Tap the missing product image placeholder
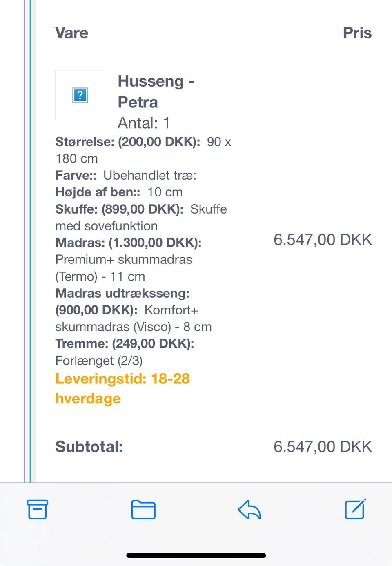The width and height of the screenshot is (392, 566). (80, 95)
